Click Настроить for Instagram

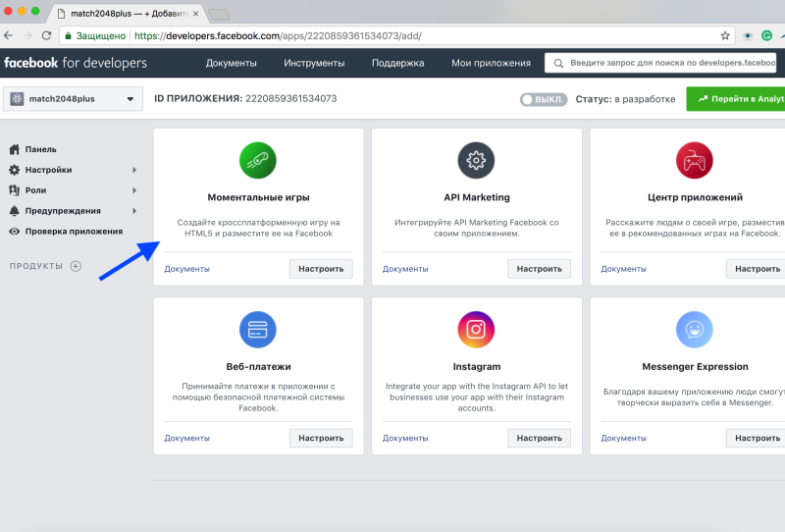[x=539, y=439]
